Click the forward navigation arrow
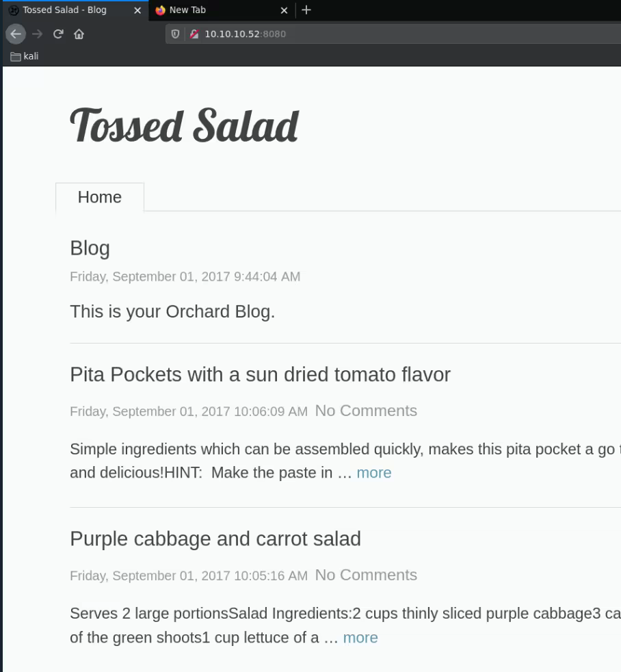 click(37, 34)
